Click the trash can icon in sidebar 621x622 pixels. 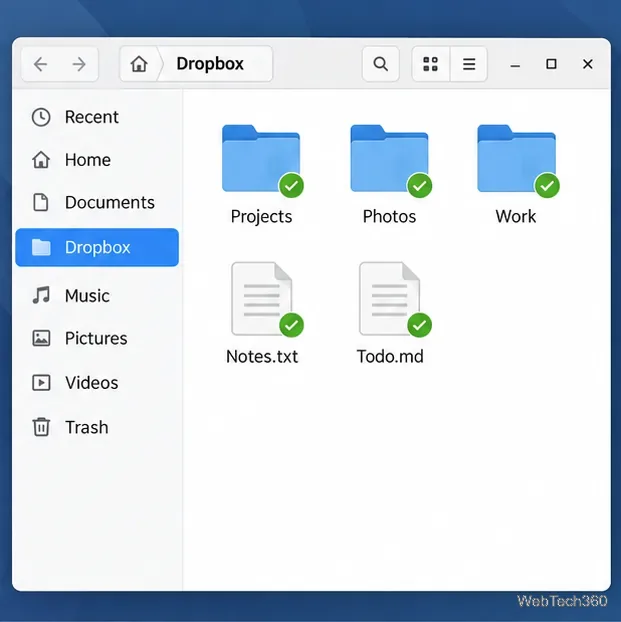click(41, 427)
